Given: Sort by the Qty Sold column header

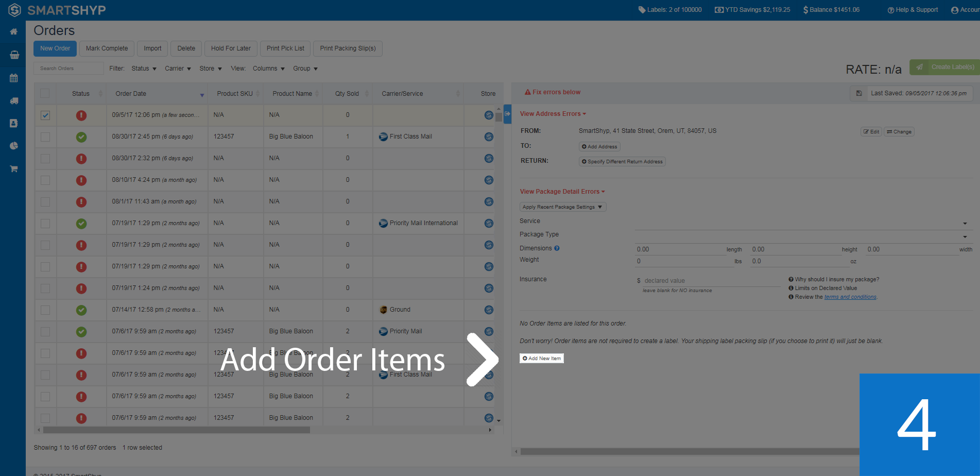Looking at the screenshot, I should [347, 94].
